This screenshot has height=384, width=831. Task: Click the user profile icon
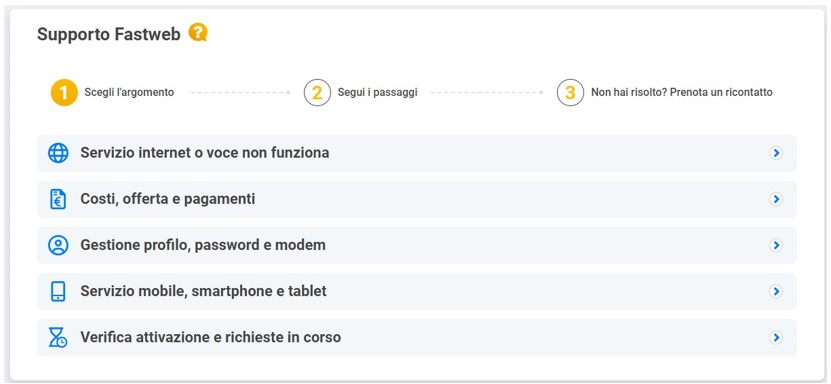(x=58, y=245)
